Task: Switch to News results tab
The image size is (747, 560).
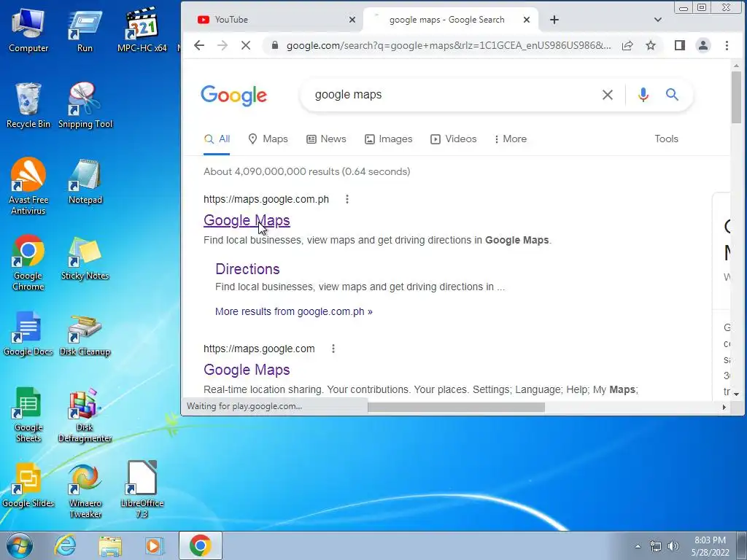Action: 326,139
